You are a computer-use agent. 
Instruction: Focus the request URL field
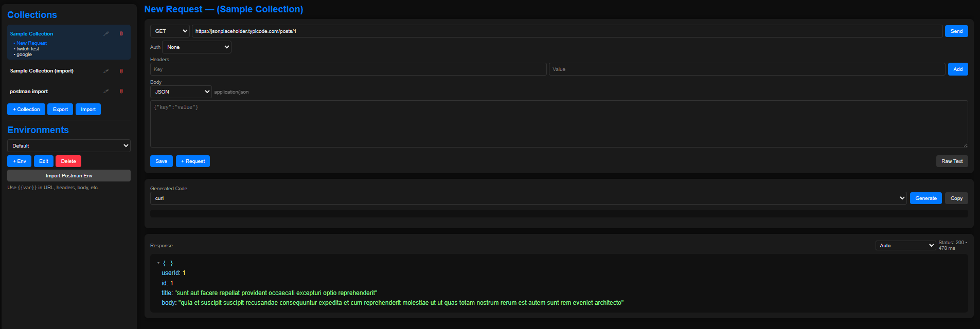point(567,31)
